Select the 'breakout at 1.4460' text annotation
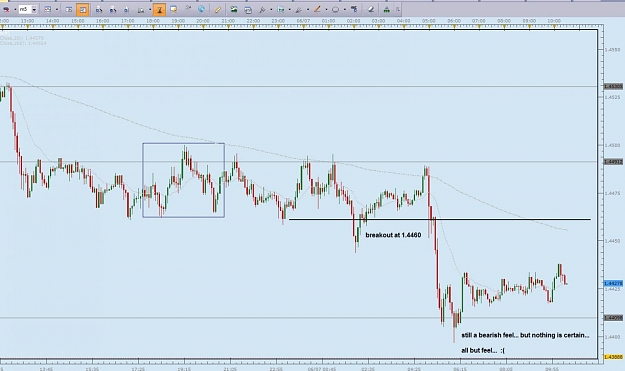This screenshot has height=371, width=625. point(393,235)
